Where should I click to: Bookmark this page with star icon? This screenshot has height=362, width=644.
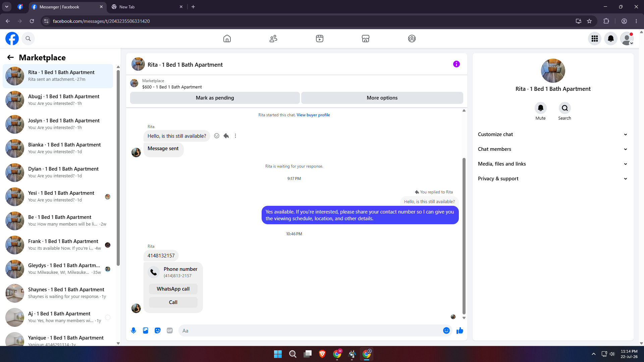click(589, 21)
